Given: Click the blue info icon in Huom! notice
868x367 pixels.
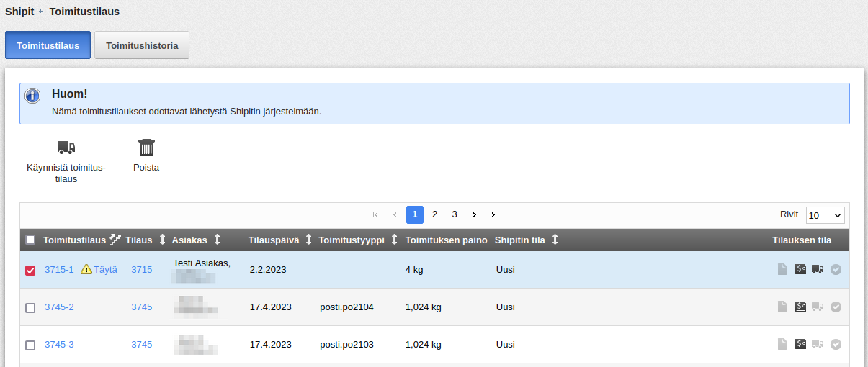Looking at the screenshot, I should (x=32, y=96).
